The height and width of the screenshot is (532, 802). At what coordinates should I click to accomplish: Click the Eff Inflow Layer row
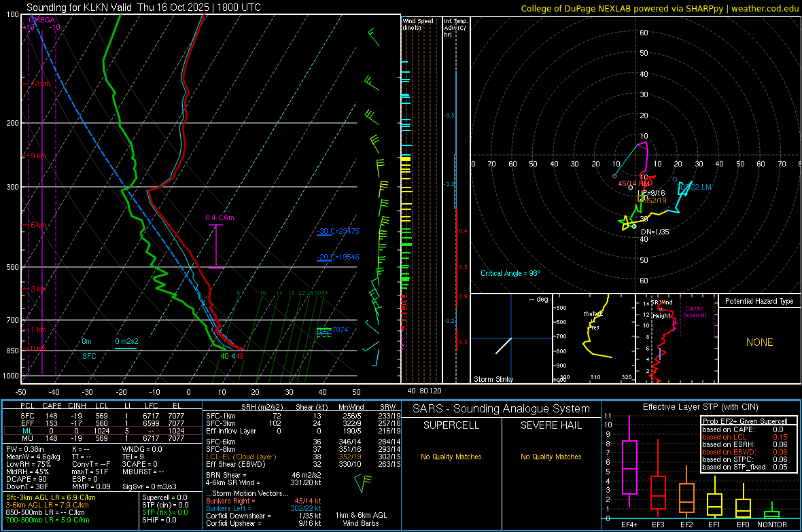point(302,431)
